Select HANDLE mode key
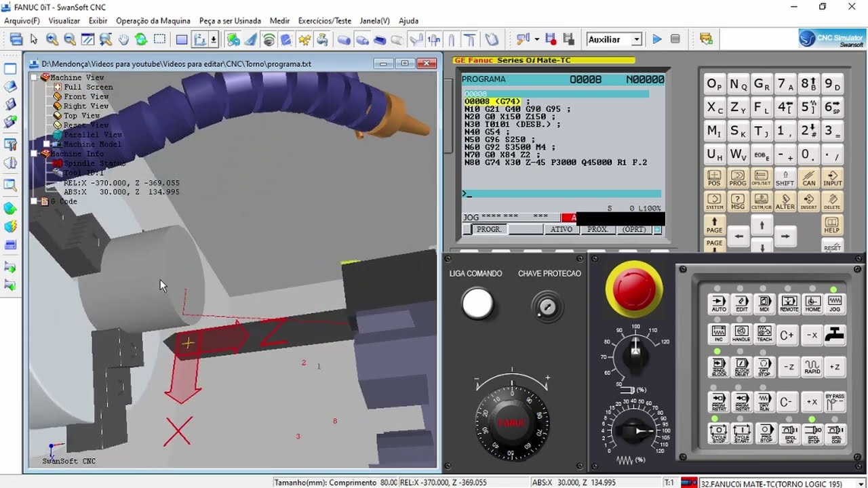868x488 pixels. coord(742,333)
